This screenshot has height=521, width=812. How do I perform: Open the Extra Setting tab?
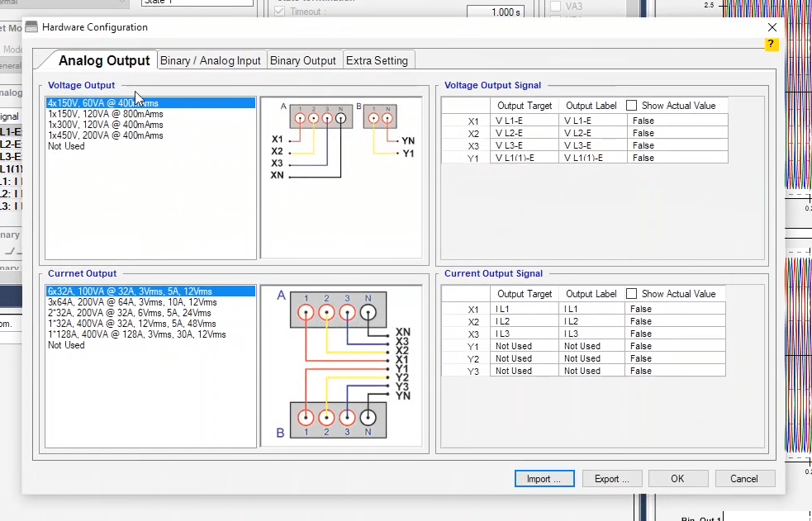point(377,60)
